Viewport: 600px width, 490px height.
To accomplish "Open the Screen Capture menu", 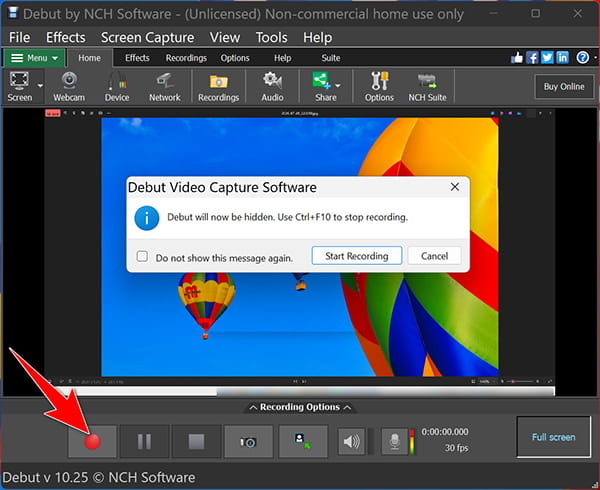I will click(x=148, y=37).
